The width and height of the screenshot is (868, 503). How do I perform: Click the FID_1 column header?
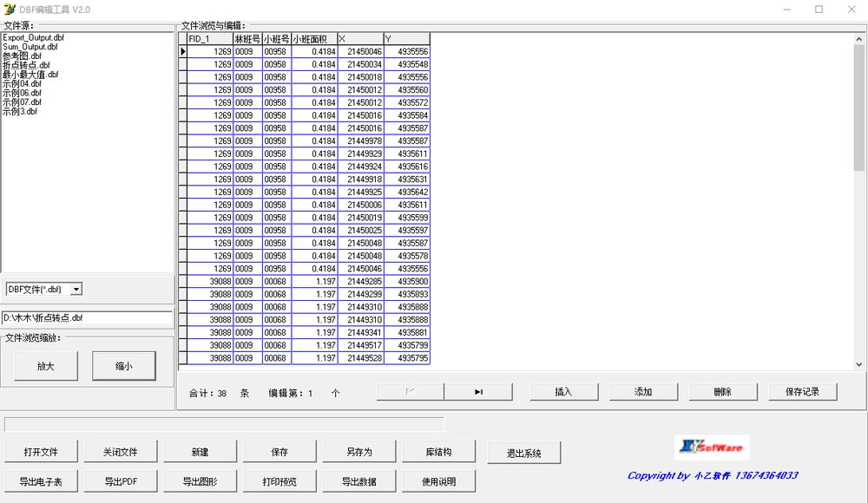click(210, 39)
